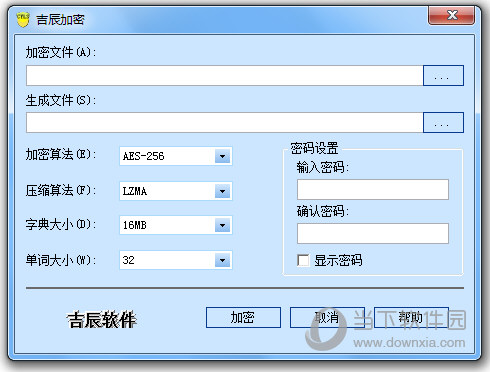
Task: Browse for the file to encrypt (加密文件)
Action: pyautogui.click(x=443, y=76)
